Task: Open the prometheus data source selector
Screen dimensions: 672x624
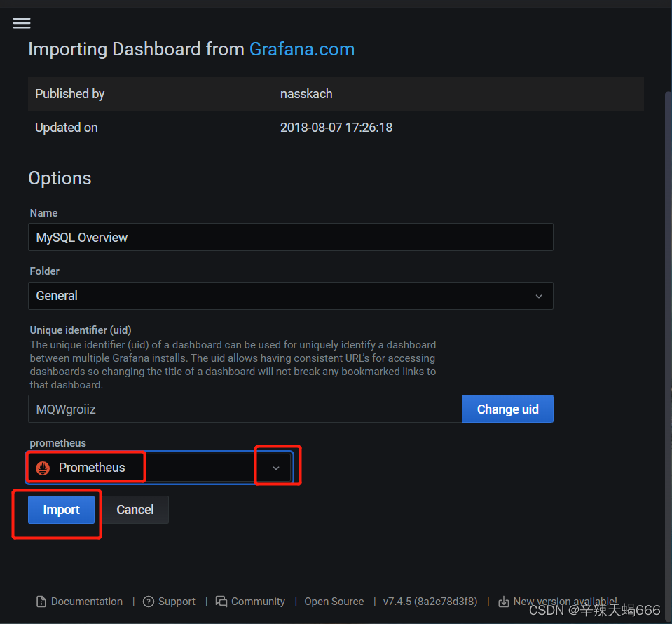Action: click(160, 468)
